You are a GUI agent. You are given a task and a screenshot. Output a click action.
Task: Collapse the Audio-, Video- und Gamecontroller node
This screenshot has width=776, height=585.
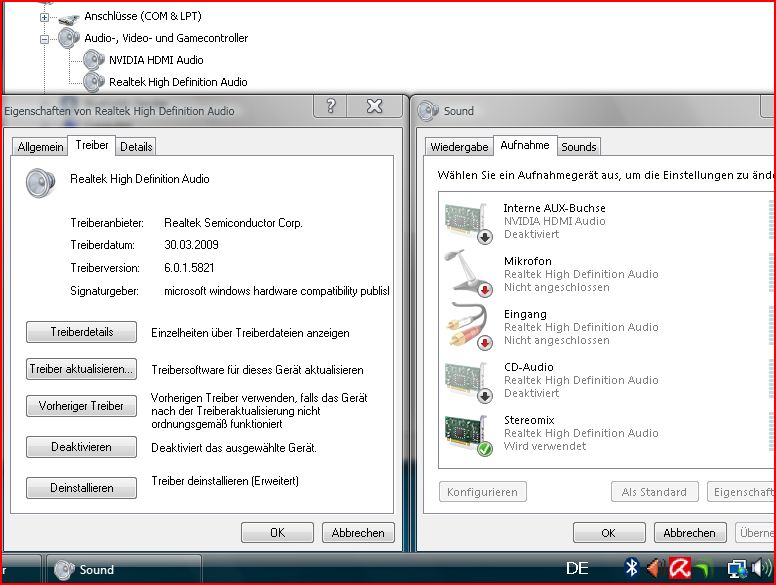45,39
